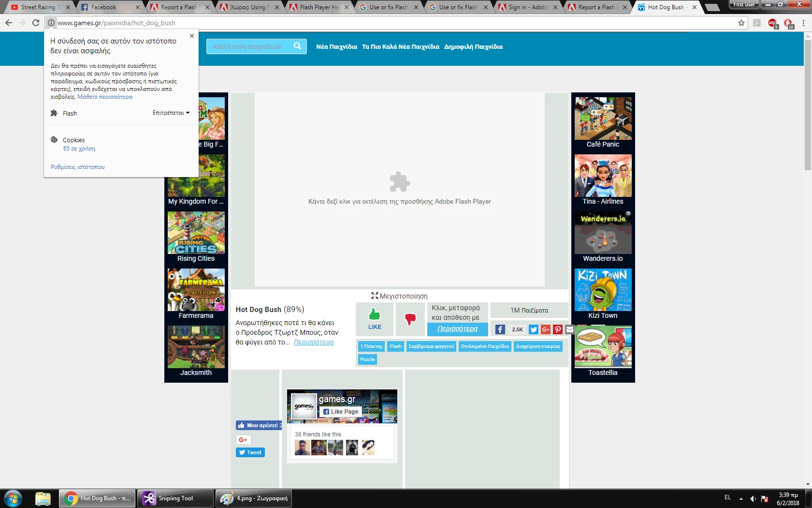
Task: Select the 'Διαχείριση εταιρίας' tag
Action: point(538,346)
